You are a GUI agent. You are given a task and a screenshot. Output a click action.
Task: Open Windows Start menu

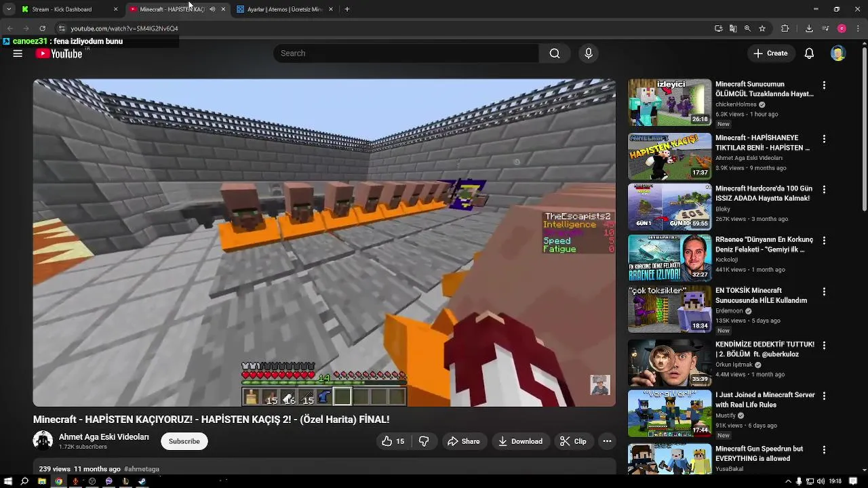[8, 481]
